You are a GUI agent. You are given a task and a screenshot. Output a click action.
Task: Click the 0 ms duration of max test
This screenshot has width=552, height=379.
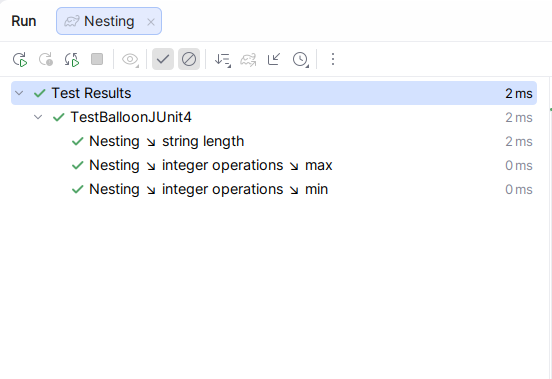coord(519,165)
